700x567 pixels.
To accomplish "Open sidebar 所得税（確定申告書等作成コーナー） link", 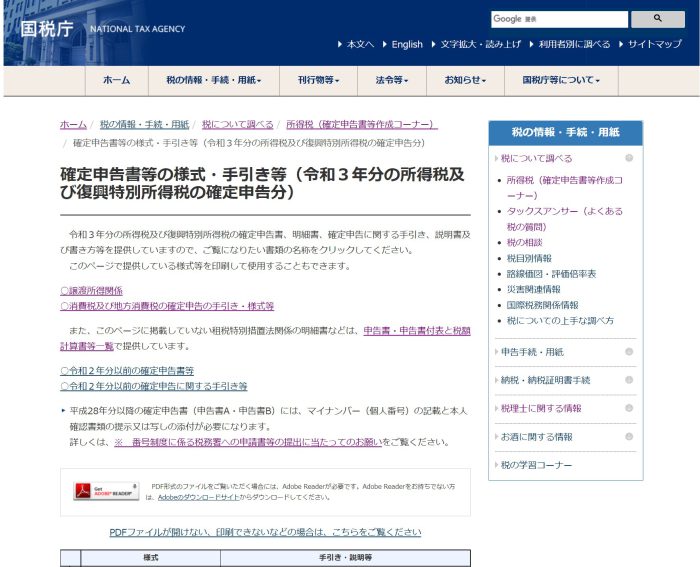I will [565, 188].
